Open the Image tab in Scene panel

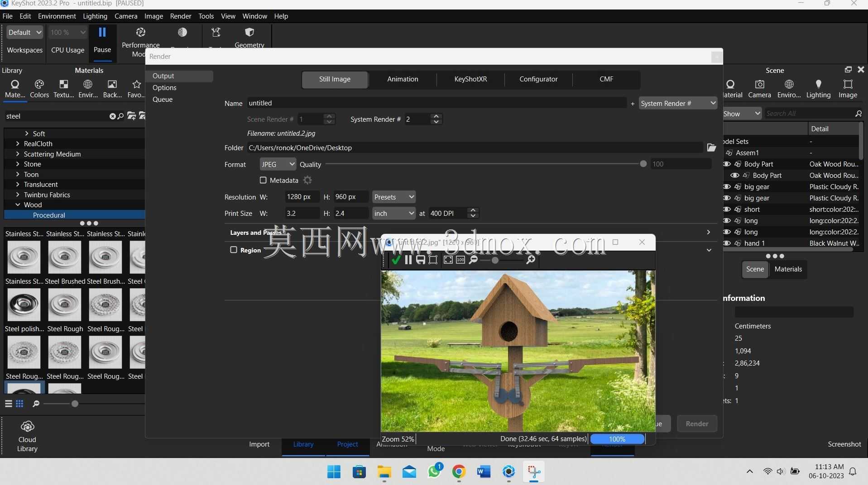point(848,89)
